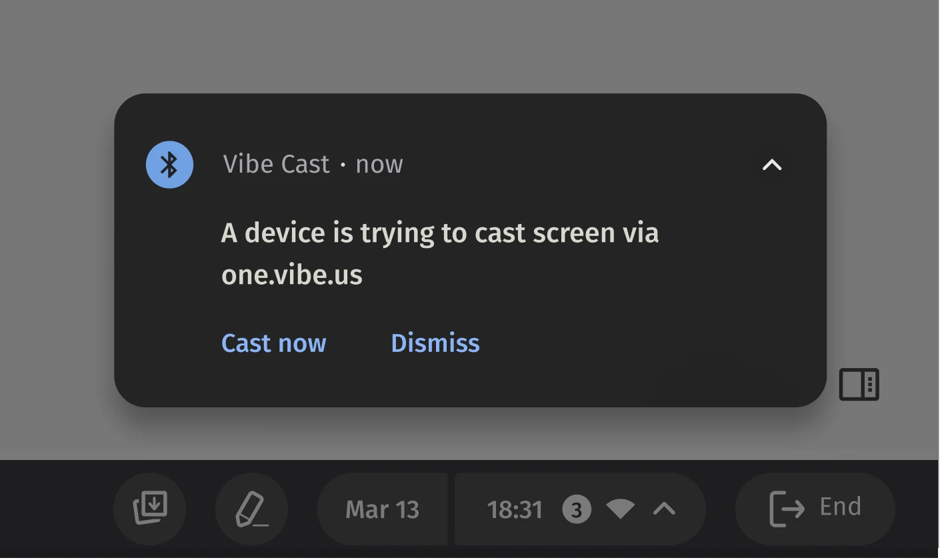940x560 pixels.
Task: Open the Mar 13 date panel
Action: pyautogui.click(x=382, y=509)
